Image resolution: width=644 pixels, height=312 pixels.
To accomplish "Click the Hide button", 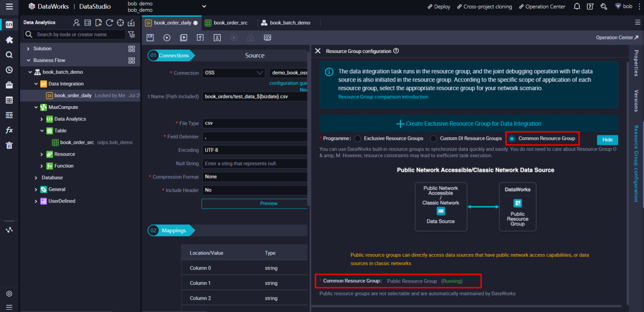I will pos(608,139).
